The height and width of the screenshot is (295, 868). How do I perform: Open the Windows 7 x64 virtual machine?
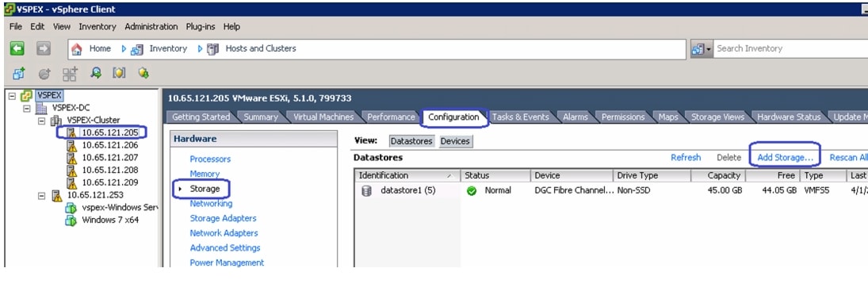pos(110,220)
